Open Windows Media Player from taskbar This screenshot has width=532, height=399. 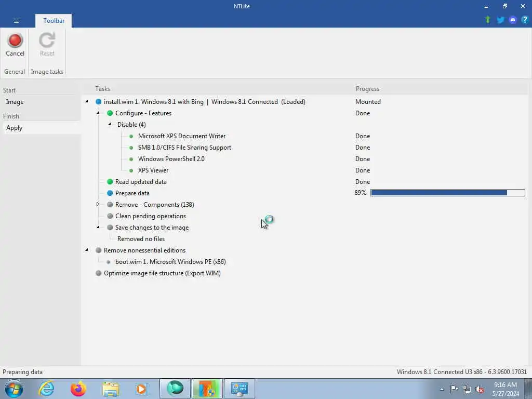coord(141,389)
